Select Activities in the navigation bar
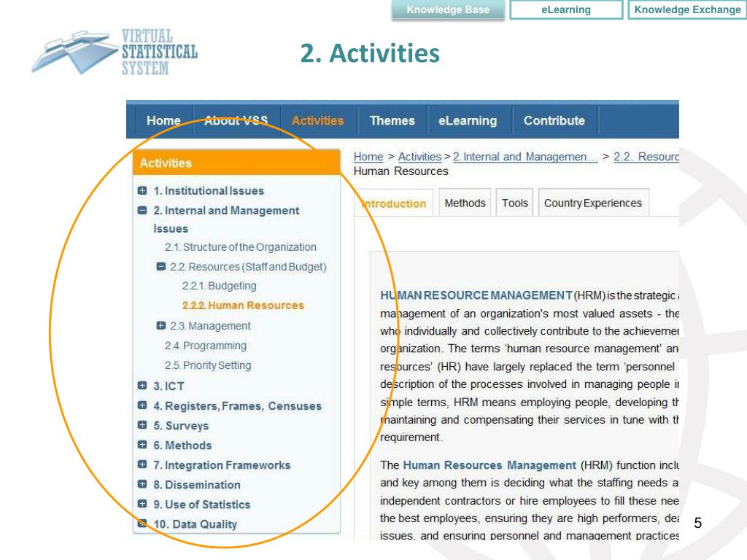The width and height of the screenshot is (747, 560). [318, 120]
